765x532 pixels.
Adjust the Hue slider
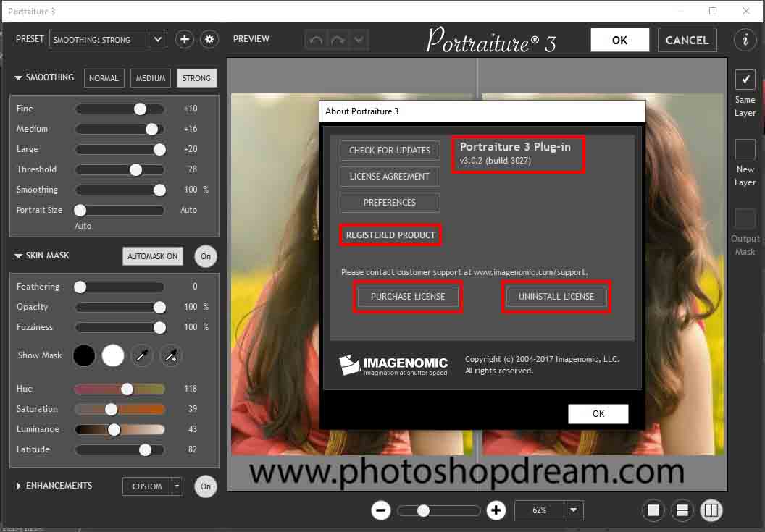pos(120,389)
